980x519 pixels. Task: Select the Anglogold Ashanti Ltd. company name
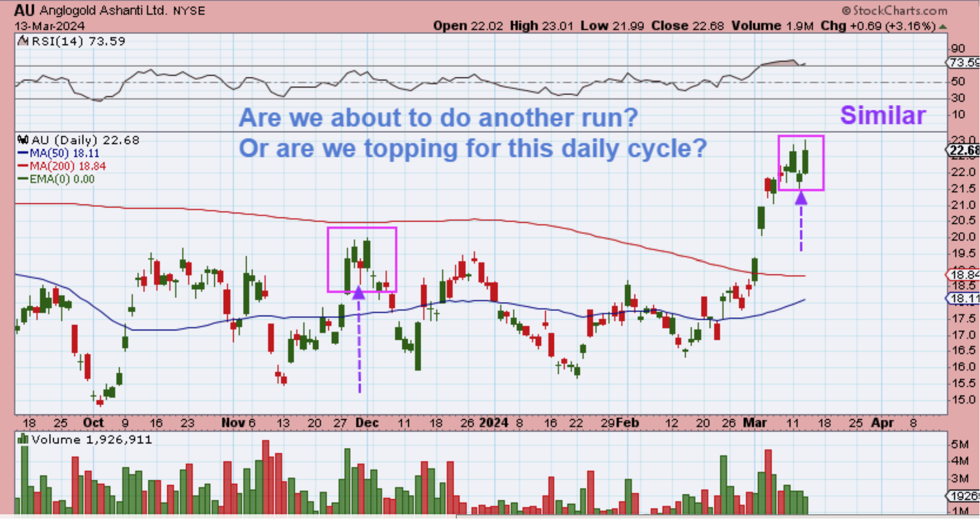pyautogui.click(x=103, y=10)
